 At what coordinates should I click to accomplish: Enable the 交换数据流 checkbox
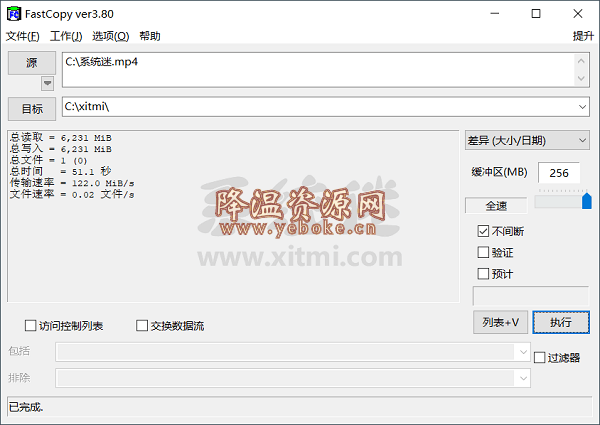(x=142, y=326)
